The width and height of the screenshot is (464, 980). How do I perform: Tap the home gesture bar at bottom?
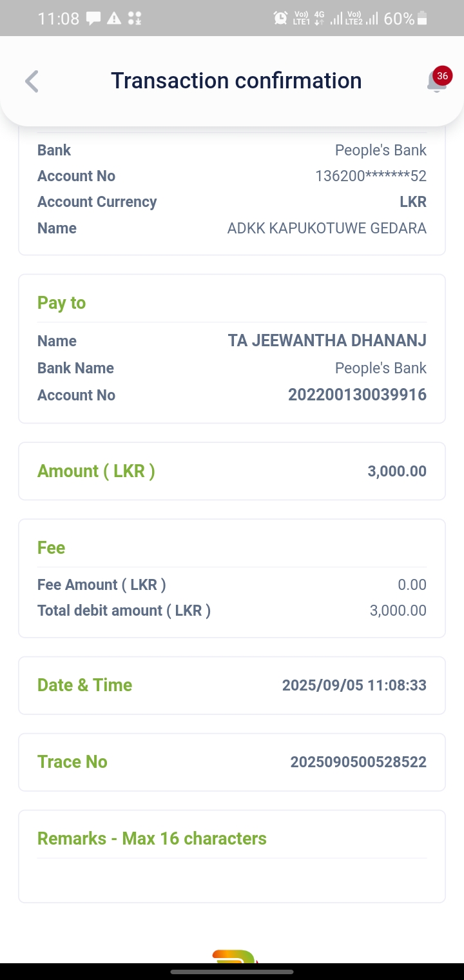(232, 972)
